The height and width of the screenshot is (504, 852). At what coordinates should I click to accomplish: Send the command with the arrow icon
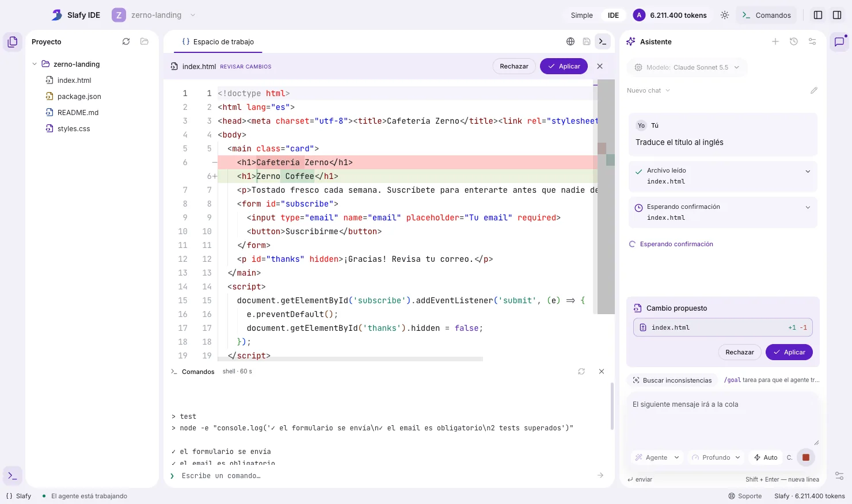600,475
